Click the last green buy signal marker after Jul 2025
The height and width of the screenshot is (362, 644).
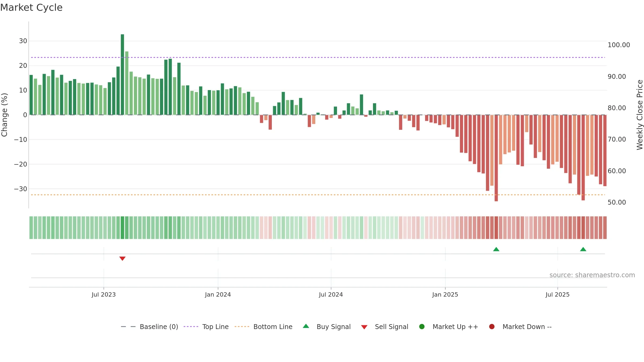tap(583, 249)
